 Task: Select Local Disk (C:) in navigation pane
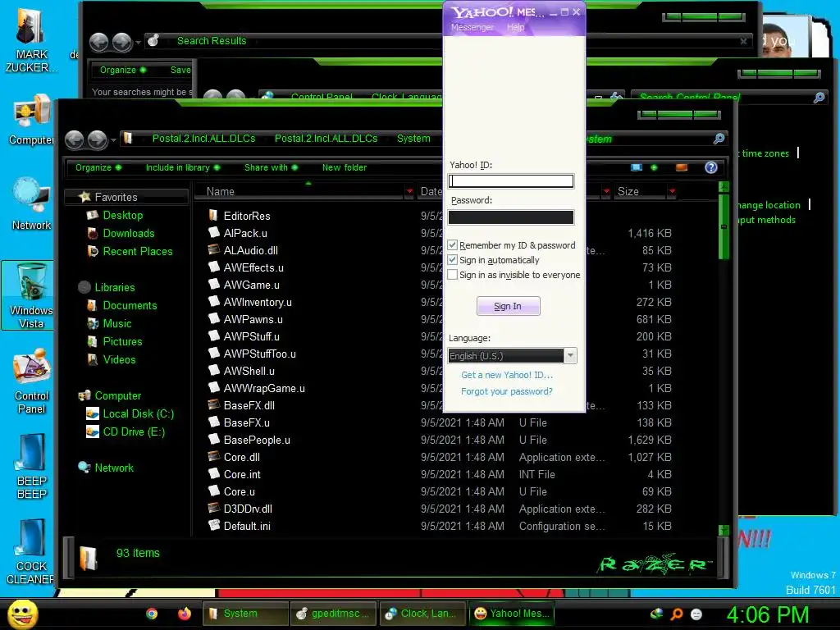[138, 414]
